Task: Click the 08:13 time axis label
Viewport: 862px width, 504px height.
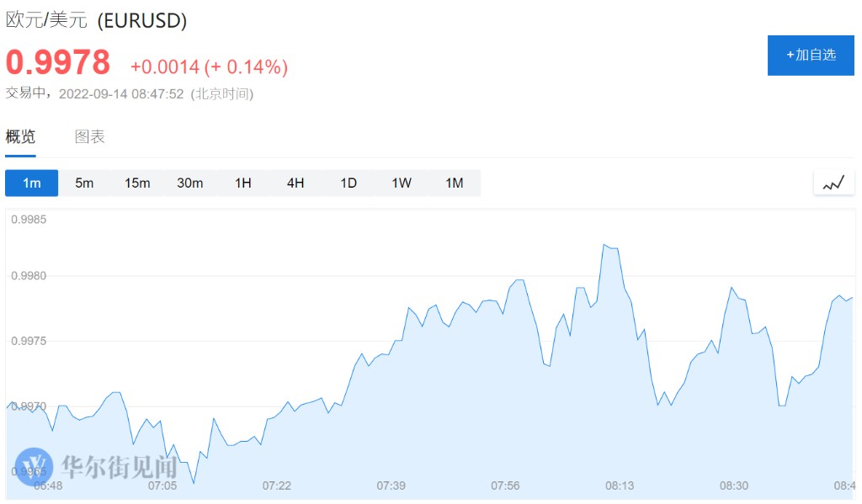Action: click(x=620, y=485)
